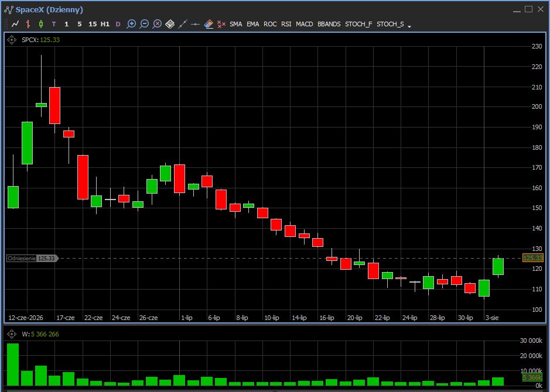Choose the daily (D) interval
The image size is (550, 392).
[118, 24]
